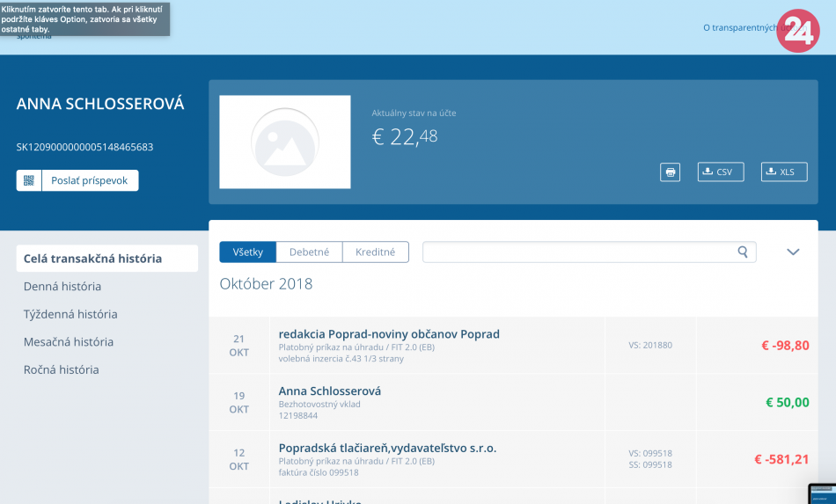836x504 pixels.
Task: Open Denná história view
Action: 62,287
